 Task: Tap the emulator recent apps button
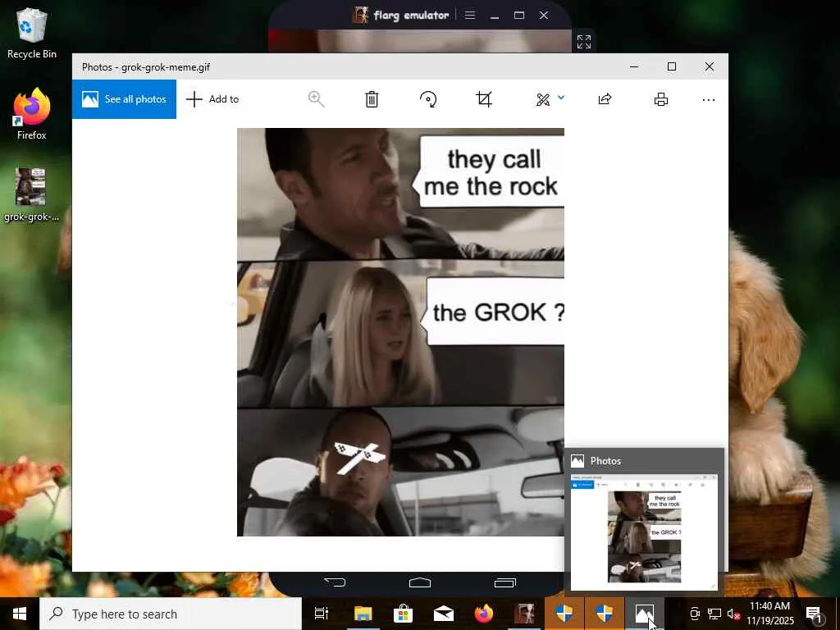coord(505,582)
